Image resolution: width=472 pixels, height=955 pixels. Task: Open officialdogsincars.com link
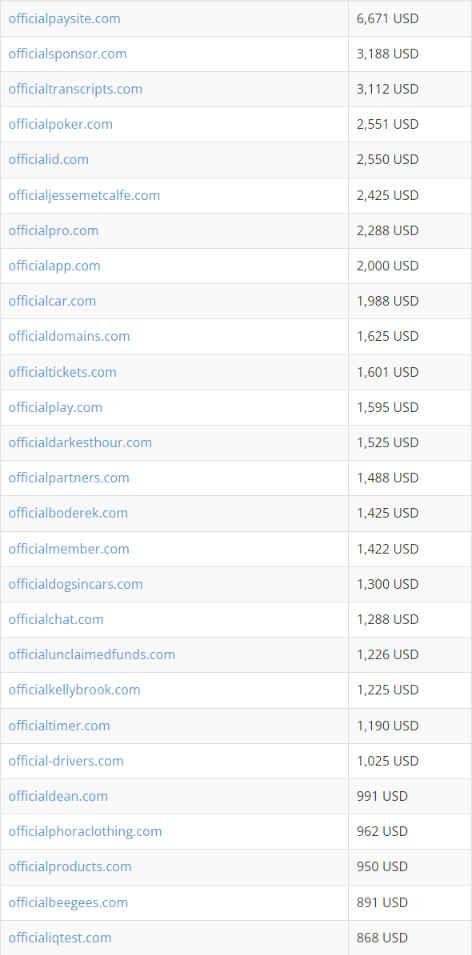pyautogui.click(x=76, y=585)
